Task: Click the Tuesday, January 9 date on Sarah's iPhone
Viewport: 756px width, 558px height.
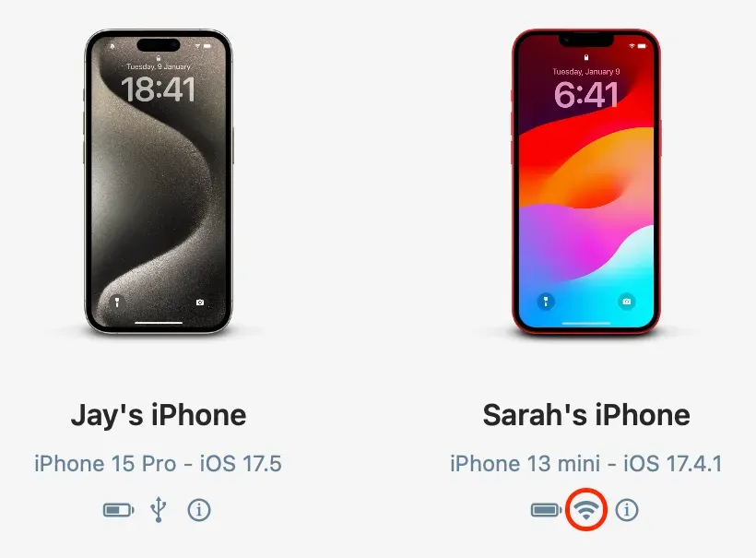Action: tap(586, 72)
